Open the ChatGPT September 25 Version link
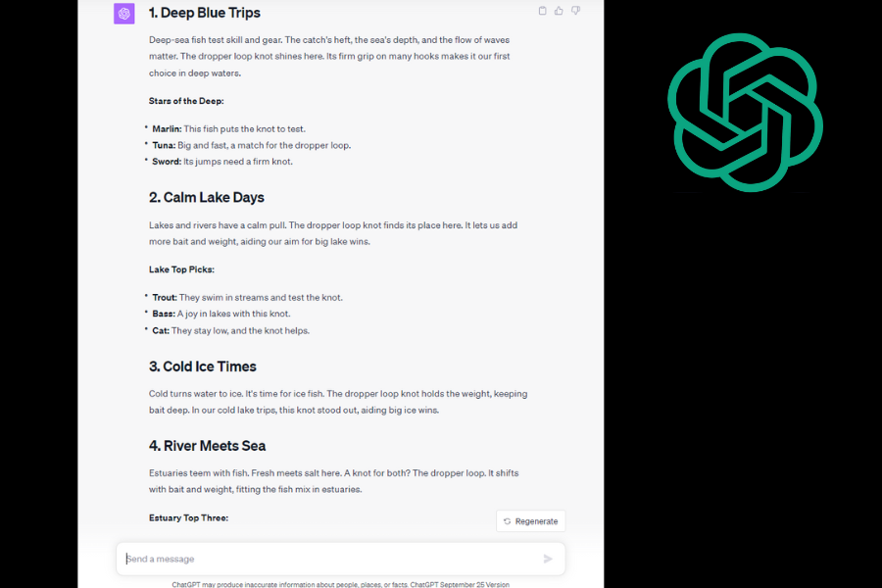The height and width of the screenshot is (588, 882). [x=460, y=585]
